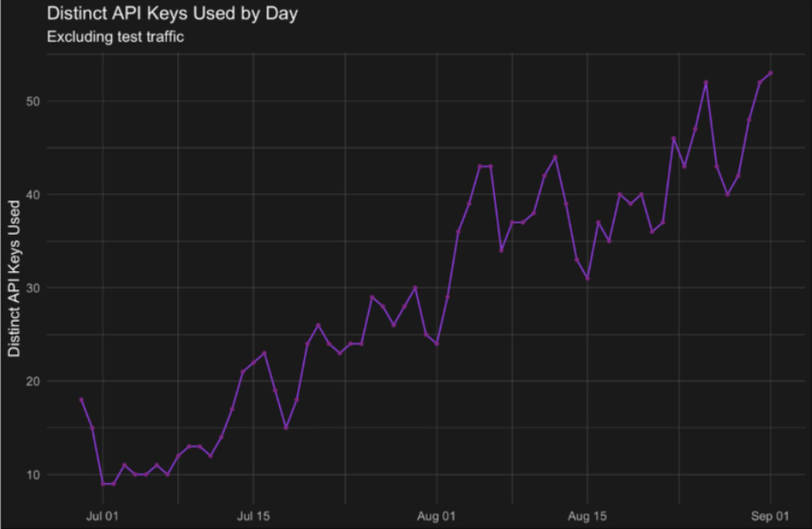Select the data point on the Aug 01 gridline
This screenshot has width=812, height=529.
pyautogui.click(x=436, y=343)
